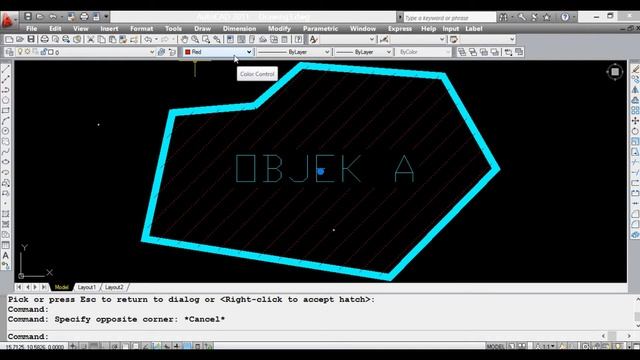Toggle the layer 0 lightbulb on/off icon

pos(20,52)
